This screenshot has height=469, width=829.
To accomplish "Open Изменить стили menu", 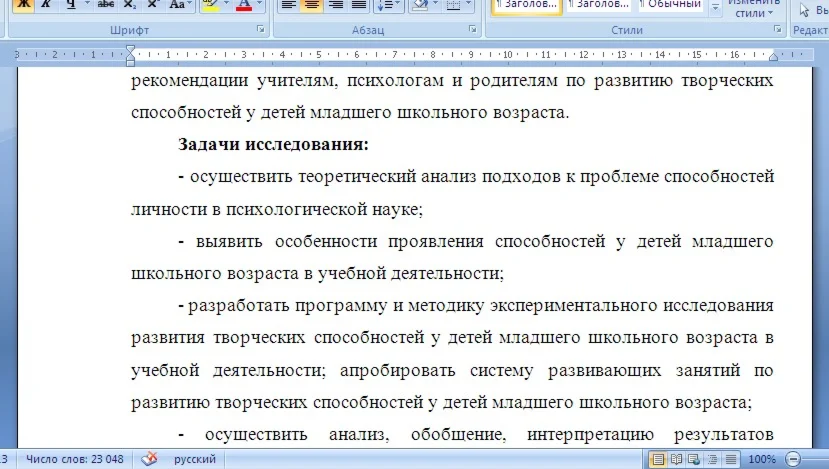I will pos(754,8).
